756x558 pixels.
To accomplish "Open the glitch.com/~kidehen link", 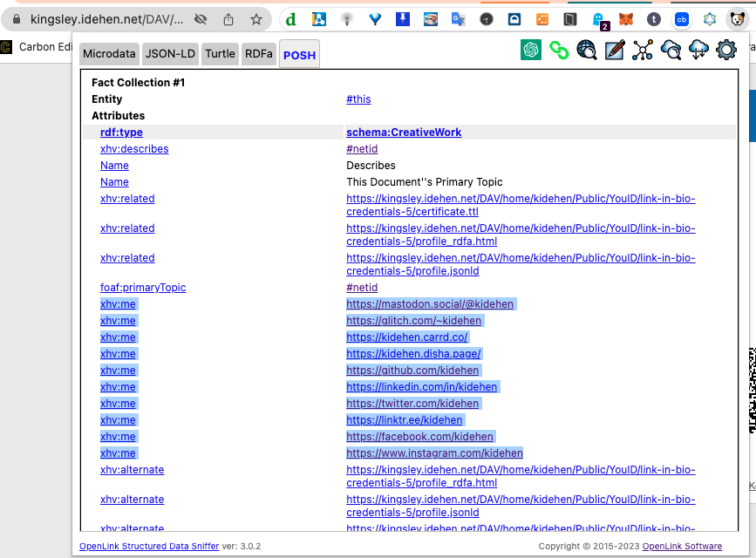I will [x=413, y=321].
